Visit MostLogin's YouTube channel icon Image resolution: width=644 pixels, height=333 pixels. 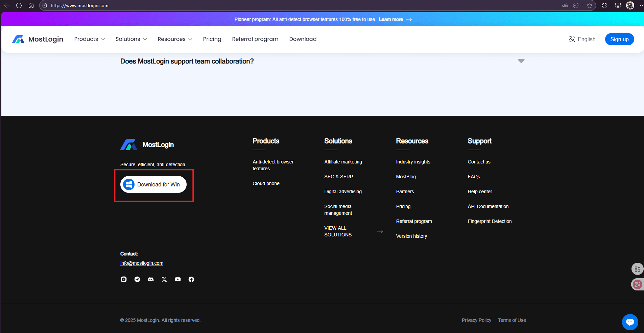point(177,279)
